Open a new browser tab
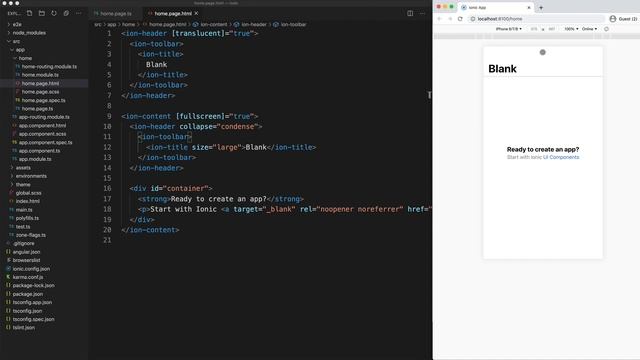Image resolution: width=640 pixels, height=360 pixels. tap(541, 7)
